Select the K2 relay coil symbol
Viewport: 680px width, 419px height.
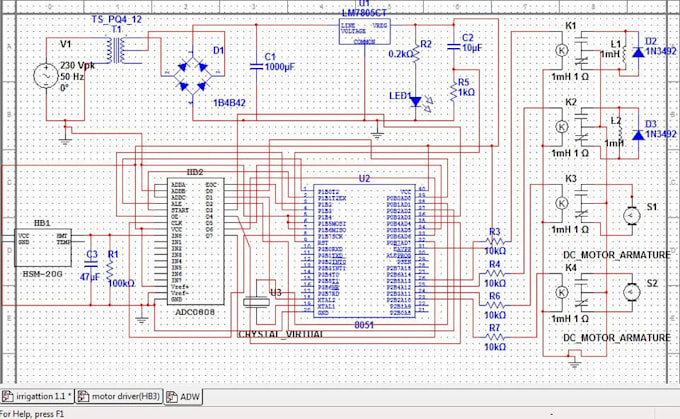coord(562,127)
